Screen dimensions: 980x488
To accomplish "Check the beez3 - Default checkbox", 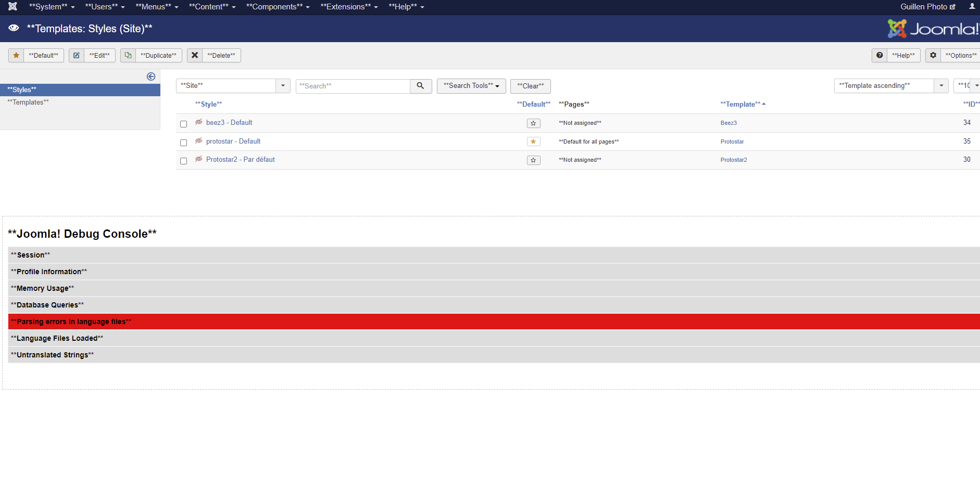I will coord(183,124).
